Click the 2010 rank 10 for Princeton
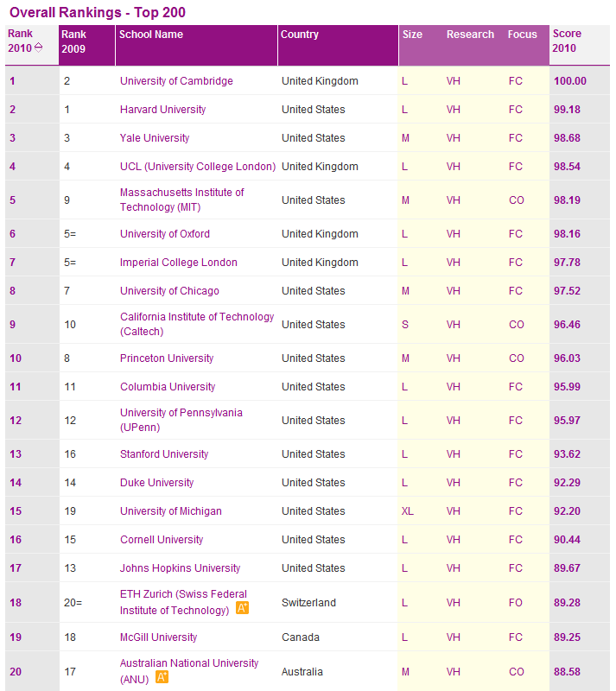616x691 pixels. (16, 358)
